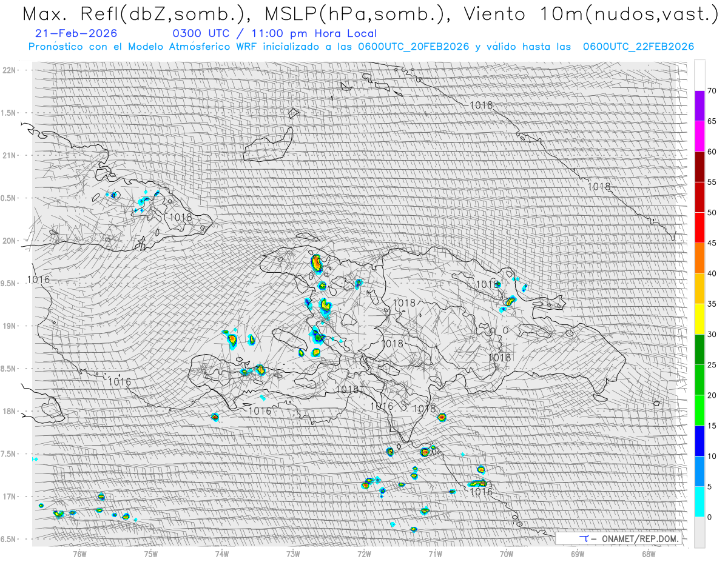Click the 8.5N latitude label

(9, 369)
